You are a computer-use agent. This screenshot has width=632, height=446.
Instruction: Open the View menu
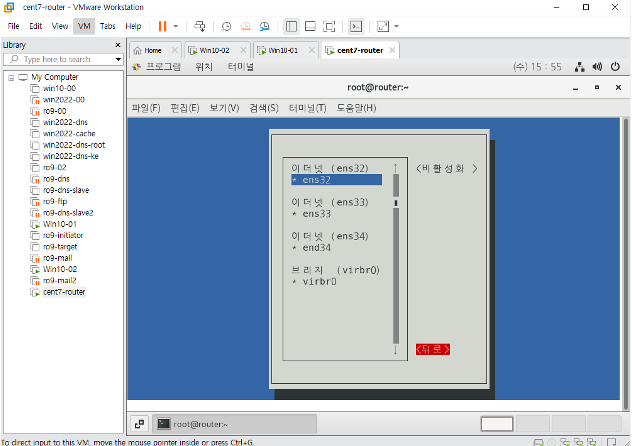60,26
